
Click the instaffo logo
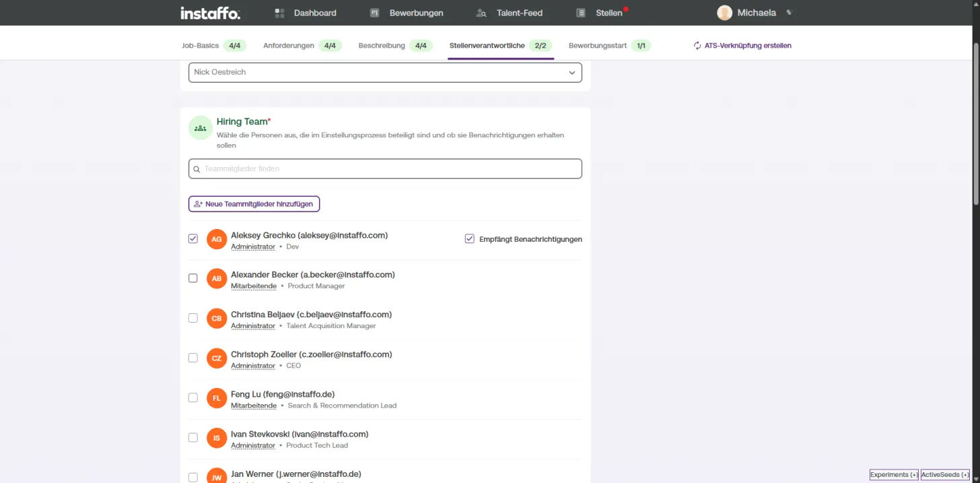[x=210, y=13]
